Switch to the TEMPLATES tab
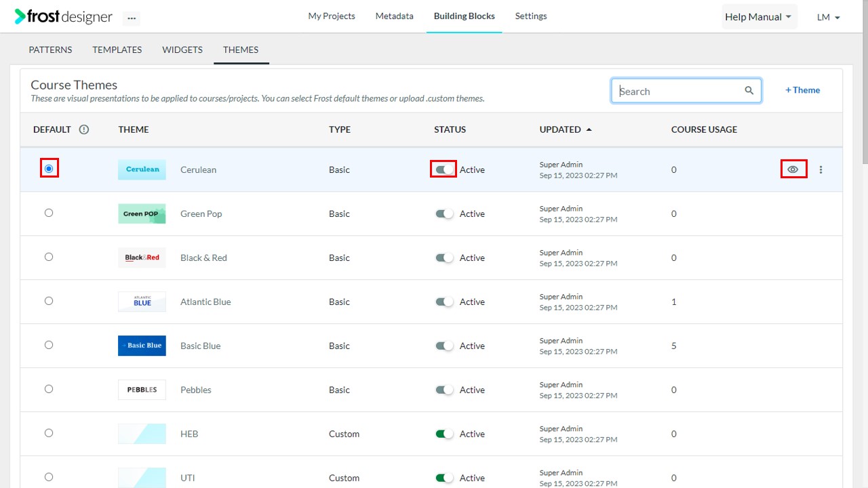868x488 pixels. pos(117,49)
